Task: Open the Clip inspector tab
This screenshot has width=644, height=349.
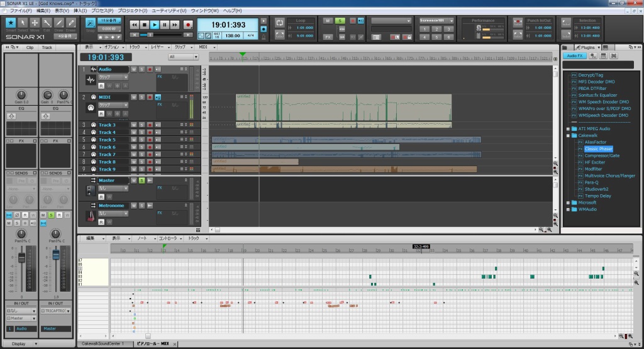Action: [x=30, y=48]
